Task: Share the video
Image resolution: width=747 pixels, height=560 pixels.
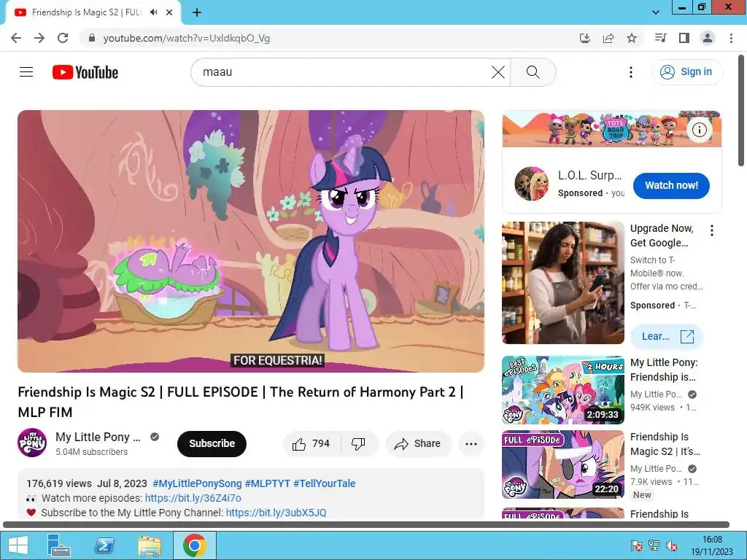Action: [x=418, y=444]
